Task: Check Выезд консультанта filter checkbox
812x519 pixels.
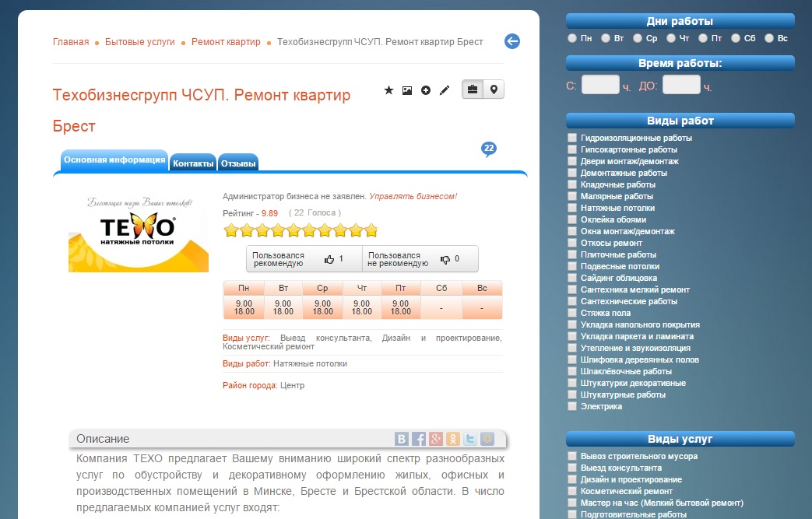Action: [x=571, y=468]
